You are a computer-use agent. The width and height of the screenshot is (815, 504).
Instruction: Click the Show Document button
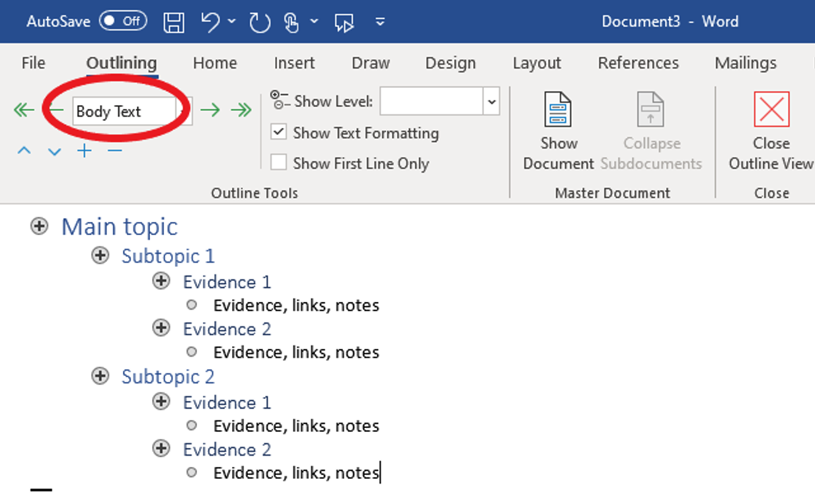click(559, 132)
